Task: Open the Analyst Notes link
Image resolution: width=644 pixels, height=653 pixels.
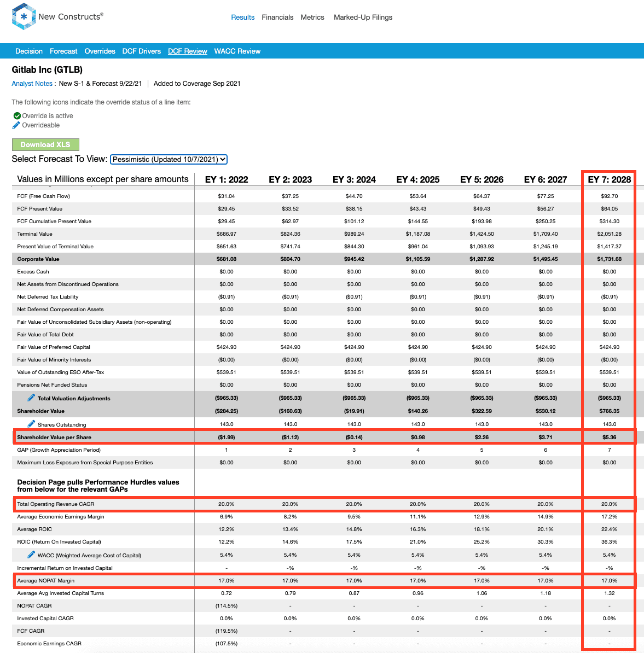Action: point(32,83)
